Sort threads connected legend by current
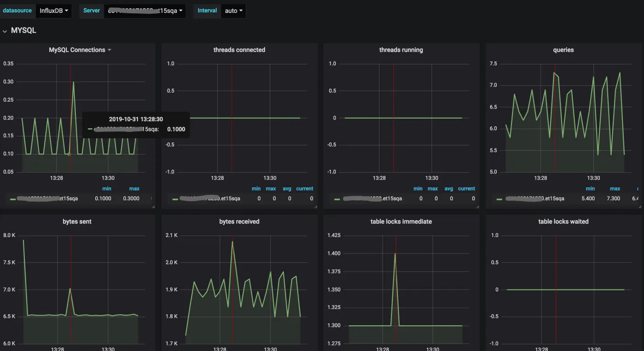The image size is (644, 351). 305,188
